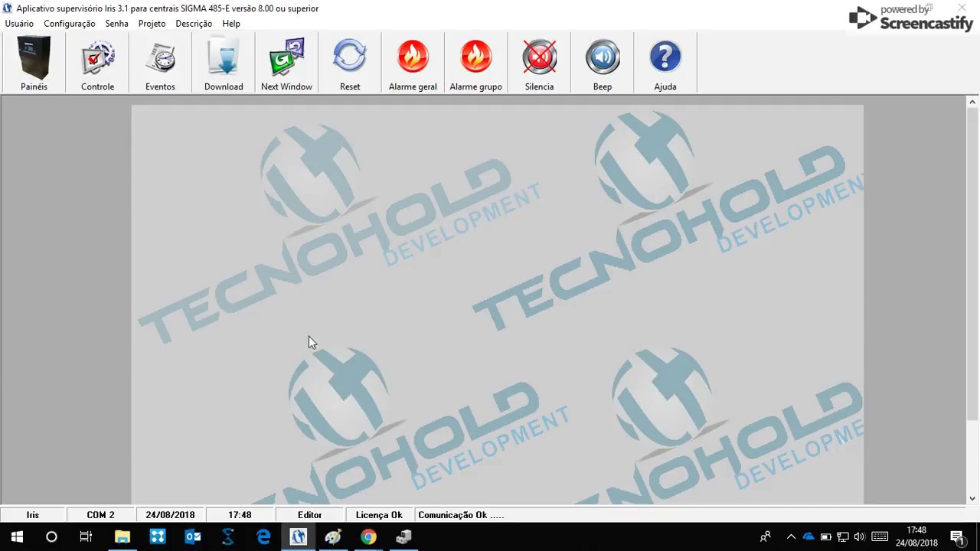Open the Configuração menu
This screenshot has width=980, height=551.
[70, 24]
